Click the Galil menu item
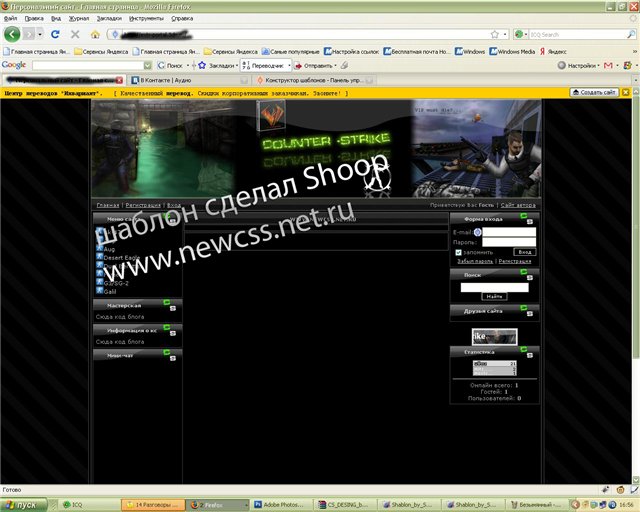 (110, 292)
